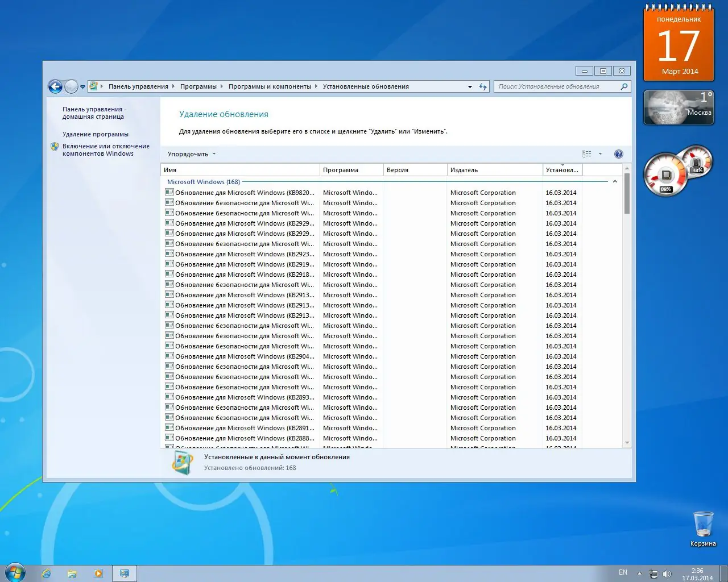Click the help question mark icon
Image resolution: width=728 pixels, height=582 pixels.
[x=619, y=154]
